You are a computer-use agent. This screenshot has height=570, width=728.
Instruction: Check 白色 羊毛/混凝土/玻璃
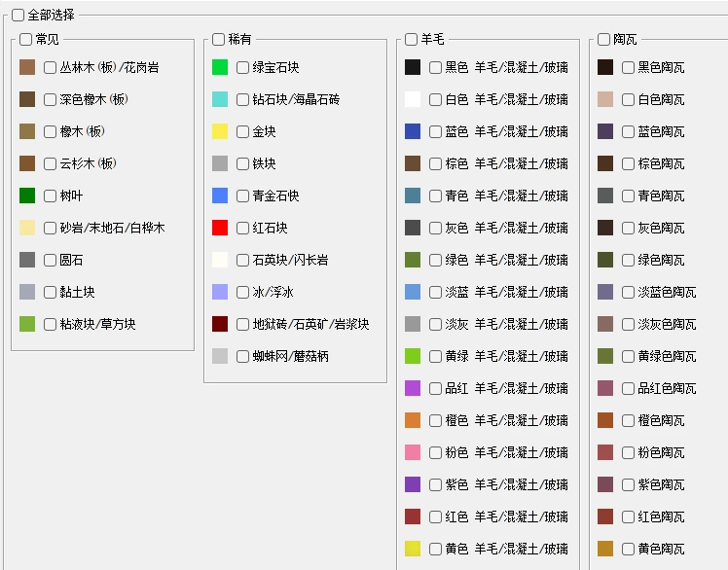pyautogui.click(x=435, y=99)
